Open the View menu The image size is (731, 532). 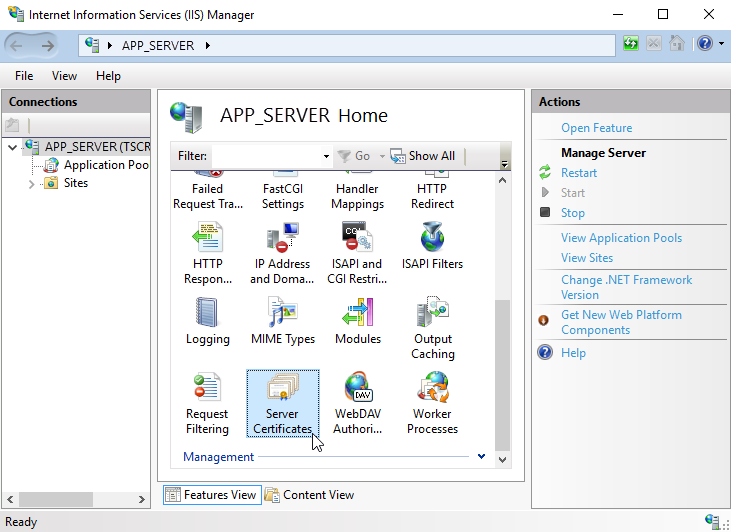tap(64, 76)
